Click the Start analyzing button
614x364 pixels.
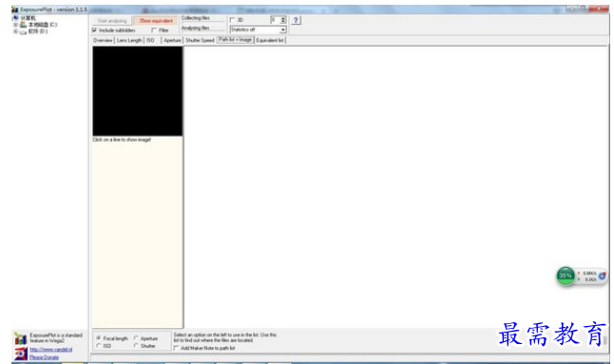point(112,21)
